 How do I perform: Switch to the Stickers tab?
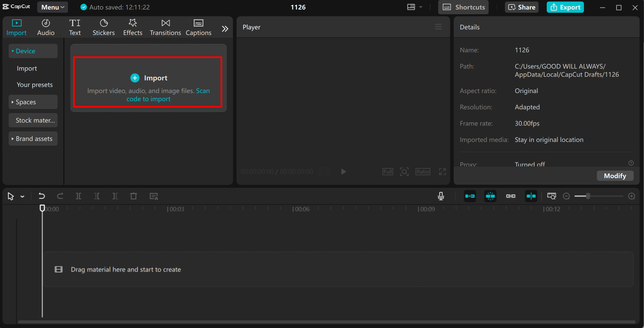104,28
